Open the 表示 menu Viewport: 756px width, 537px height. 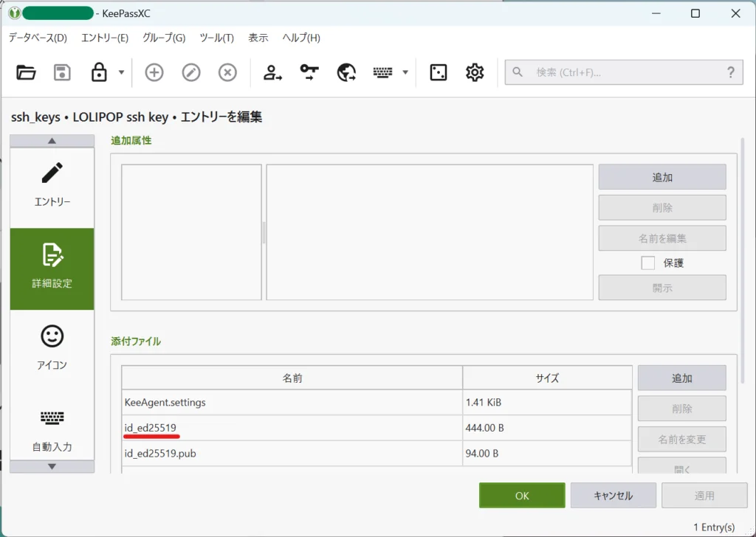(x=258, y=38)
